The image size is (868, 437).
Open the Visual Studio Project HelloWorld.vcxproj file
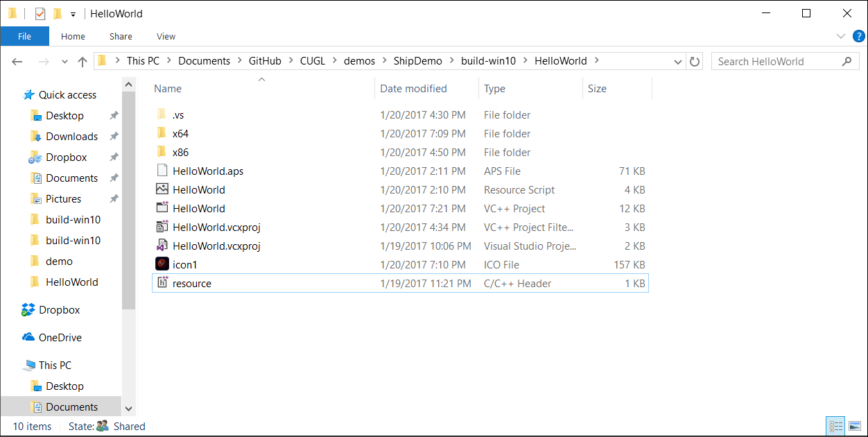pos(216,246)
